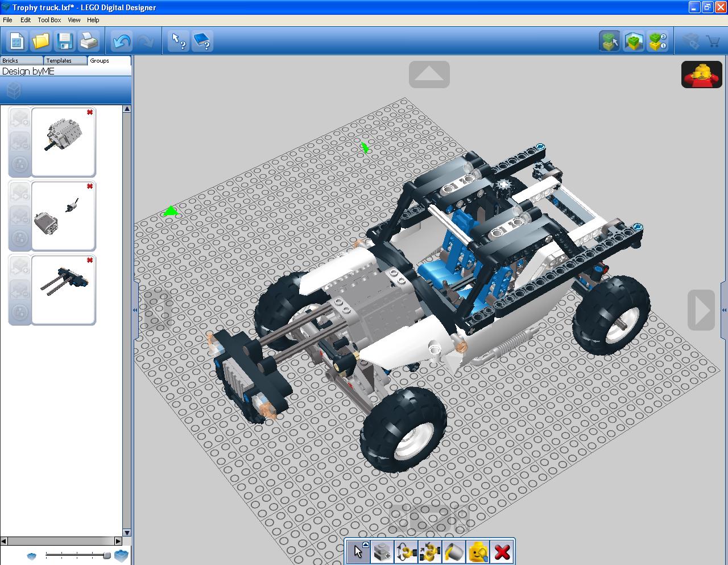The width and height of the screenshot is (728, 565).
Task: Choose the red X Delete tool
Action: [x=502, y=551]
